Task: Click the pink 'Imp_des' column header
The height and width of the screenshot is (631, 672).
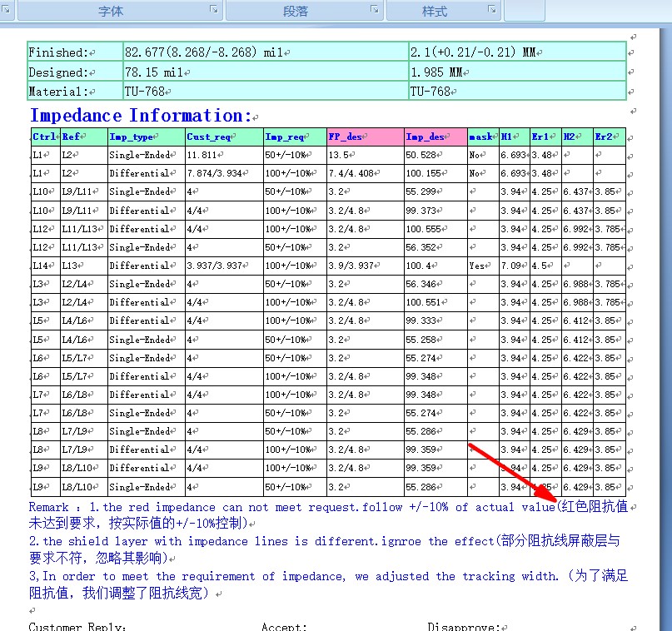Action: (x=436, y=137)
